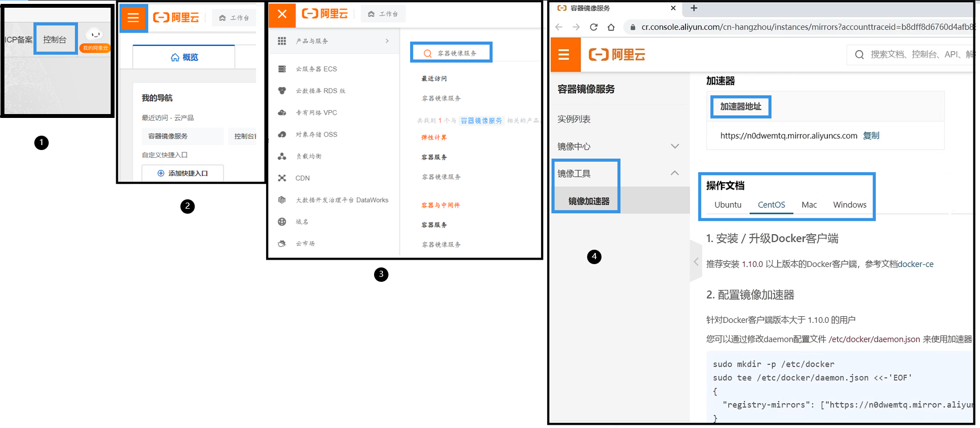Open 云数据库 RDS 版 entry
Viewport: 980px width, 428px height.
click(320, 91)
